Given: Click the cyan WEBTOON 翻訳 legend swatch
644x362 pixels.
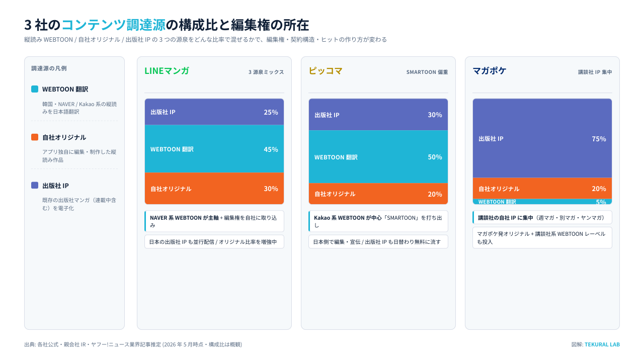Looking at the screenshot, I should pyautogui.click(x=35, y=89).
